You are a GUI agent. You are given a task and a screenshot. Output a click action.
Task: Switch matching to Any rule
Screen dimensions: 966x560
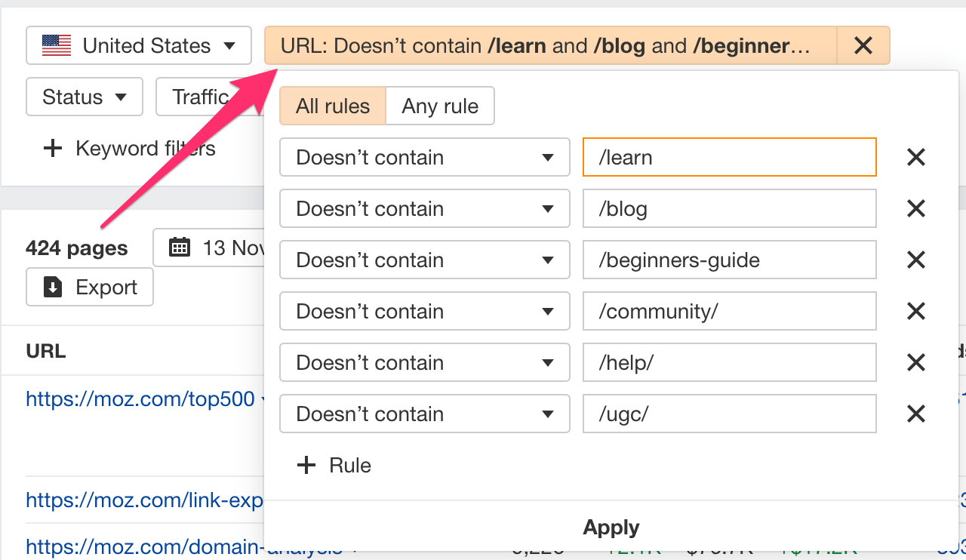(440, 106)
